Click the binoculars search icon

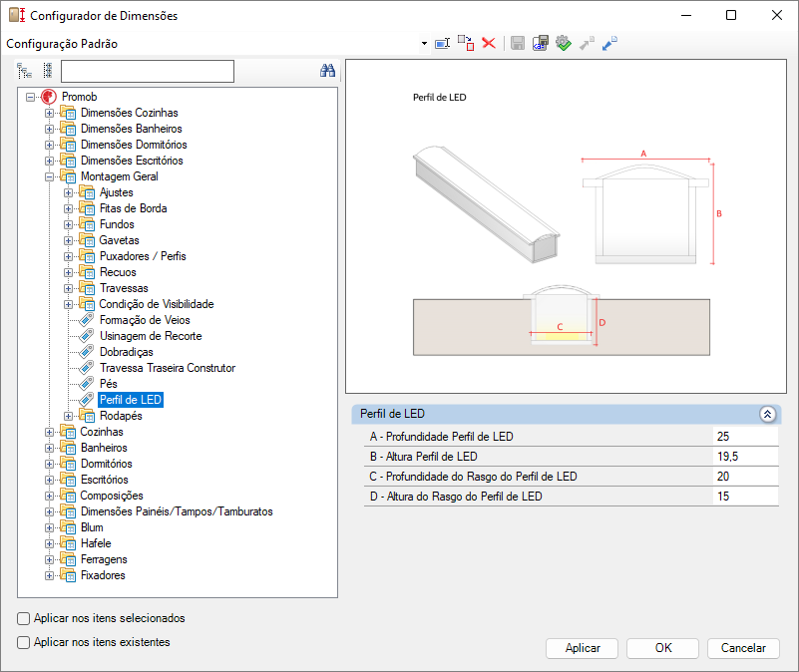[x=326, y=71]
